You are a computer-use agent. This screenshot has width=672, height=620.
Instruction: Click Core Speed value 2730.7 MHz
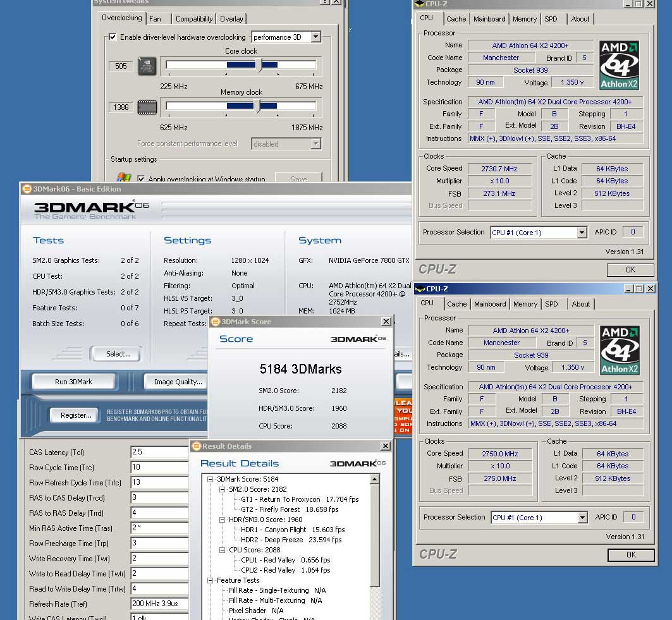pos(499,169)
